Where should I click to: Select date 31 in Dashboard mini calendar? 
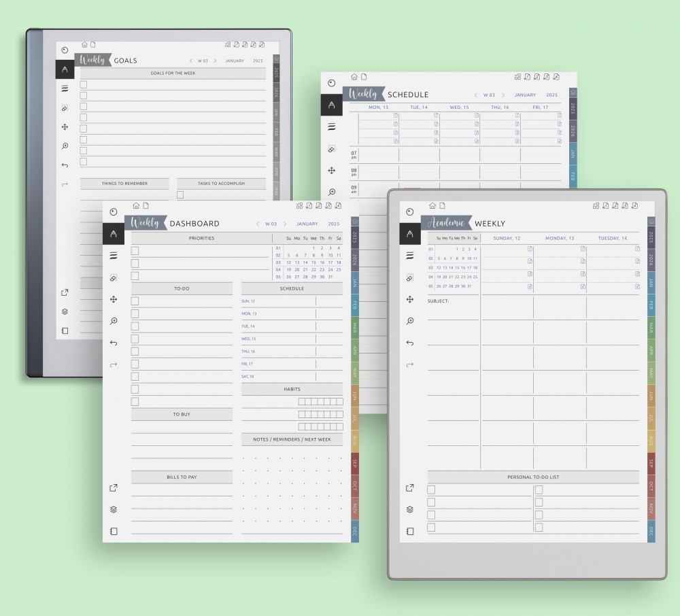tap(330, 277)
